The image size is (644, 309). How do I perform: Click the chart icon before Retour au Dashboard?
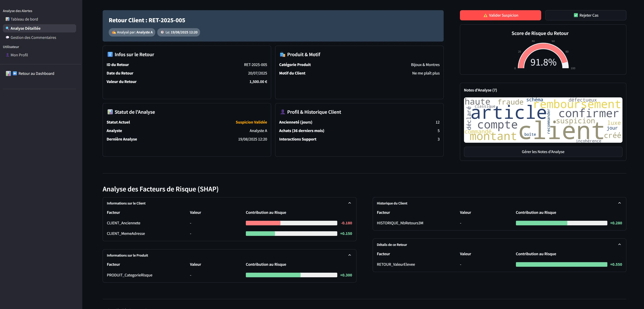tap(8, 73)
